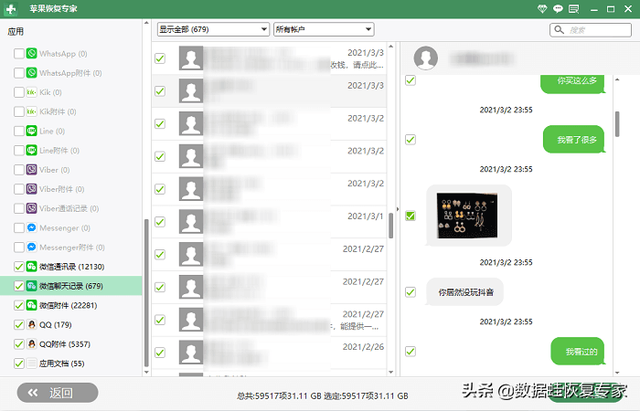Screen dimensions: 640x411
Task: Click conversation list scroll-up arrow
Action: [391, 47]
